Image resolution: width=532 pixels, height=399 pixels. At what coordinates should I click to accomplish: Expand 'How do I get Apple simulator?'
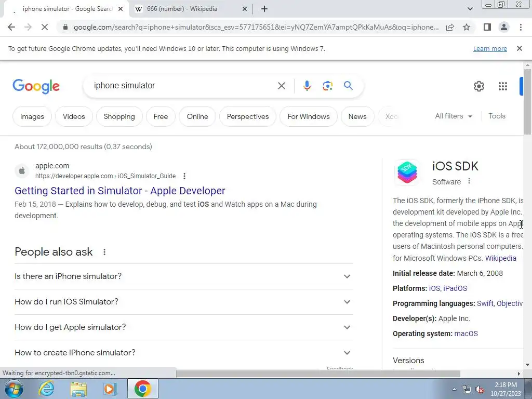[x=184, y=327]
